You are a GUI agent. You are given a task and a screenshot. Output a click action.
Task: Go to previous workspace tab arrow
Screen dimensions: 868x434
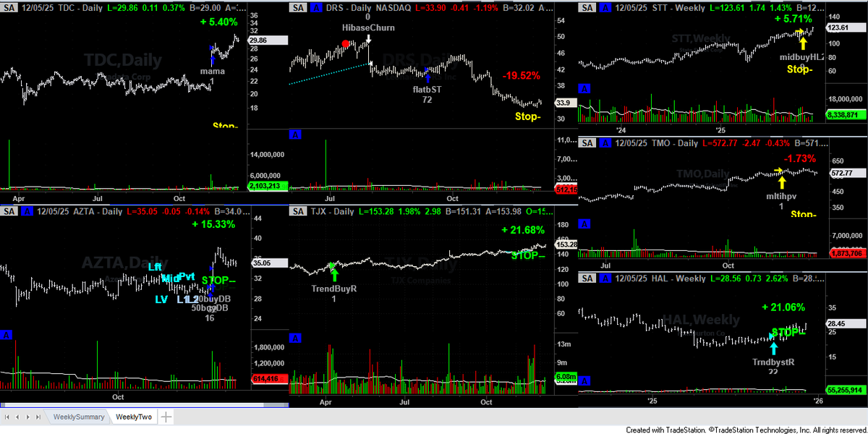coord(17,417)
